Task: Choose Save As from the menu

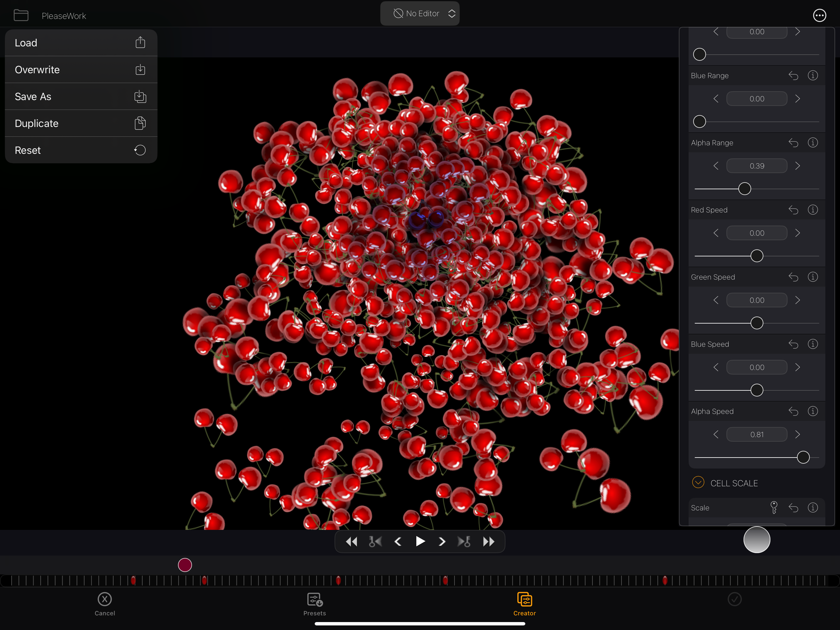Action: (x=81, y=96)
